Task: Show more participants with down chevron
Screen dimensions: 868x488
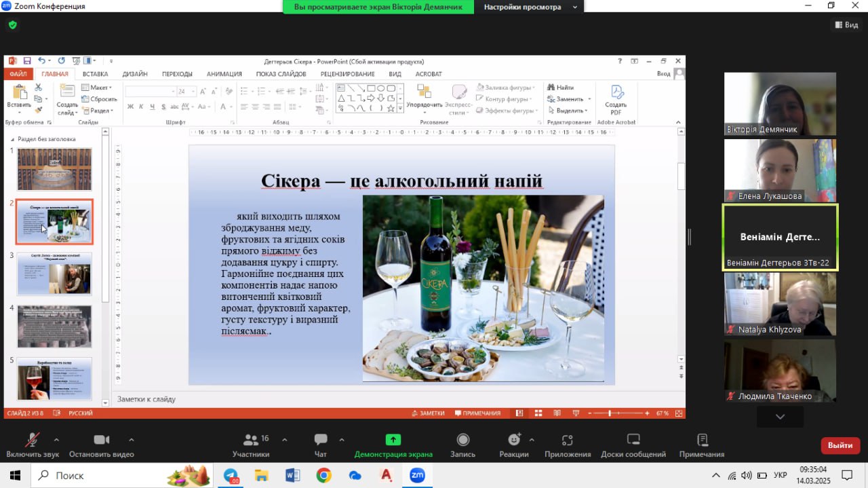Action: [x=780, y=417]
